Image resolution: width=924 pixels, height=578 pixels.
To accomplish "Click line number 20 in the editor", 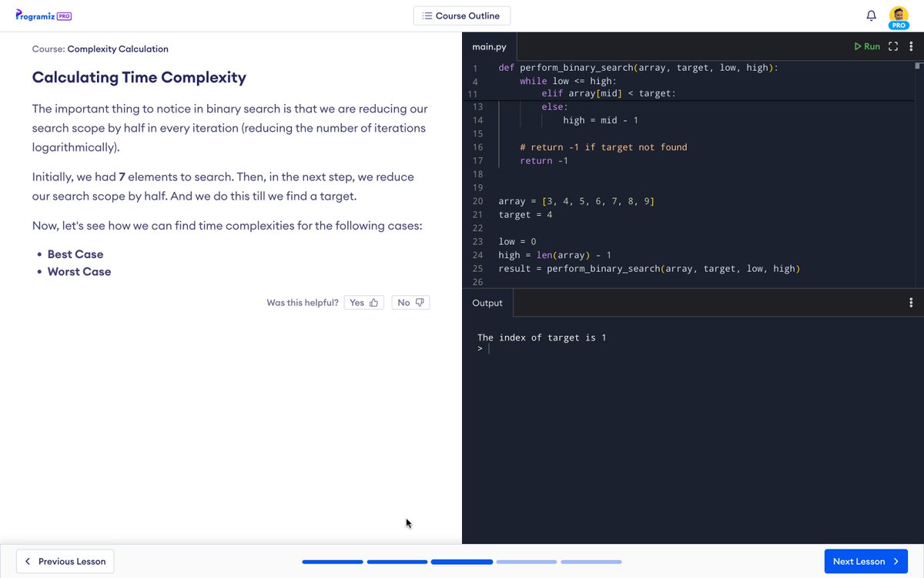I will click(477, 201).
